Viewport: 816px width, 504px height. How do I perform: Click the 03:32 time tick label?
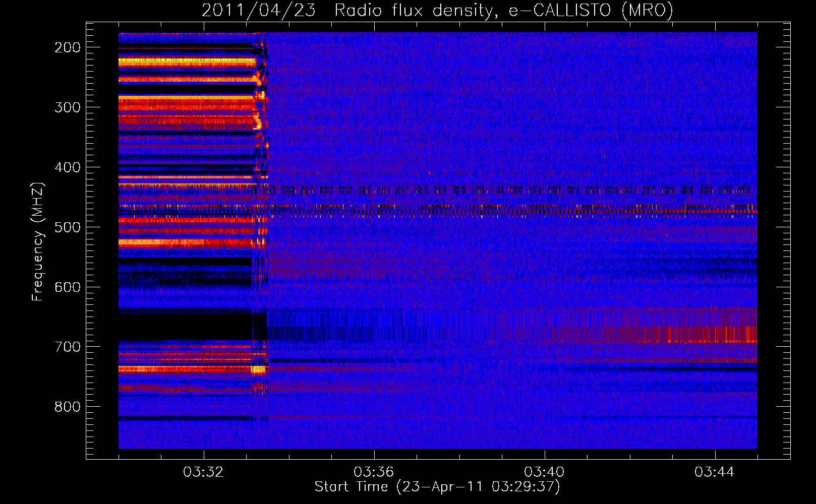203,472
